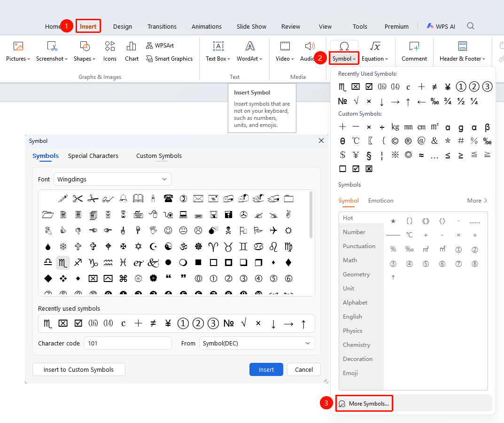Image resolution: width=504 pixels, height=423 pixels.
Task: Open the Font dropdown showing Wingdings
Action: pyautogui.click(x=113, y=179)
